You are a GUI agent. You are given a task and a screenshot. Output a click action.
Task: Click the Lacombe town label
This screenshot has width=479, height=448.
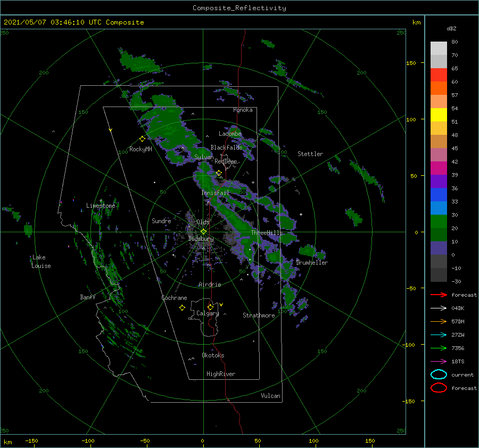(230, 134)
